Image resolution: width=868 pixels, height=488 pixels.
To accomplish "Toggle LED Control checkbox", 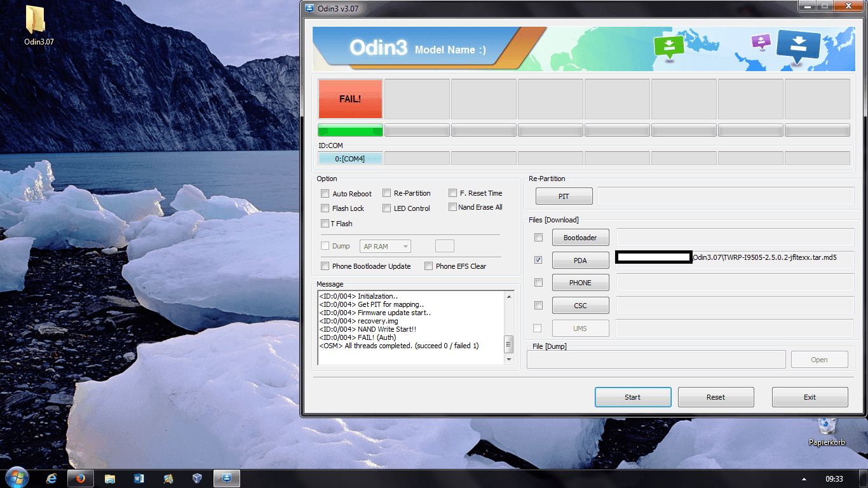I will tap(386, 208).
